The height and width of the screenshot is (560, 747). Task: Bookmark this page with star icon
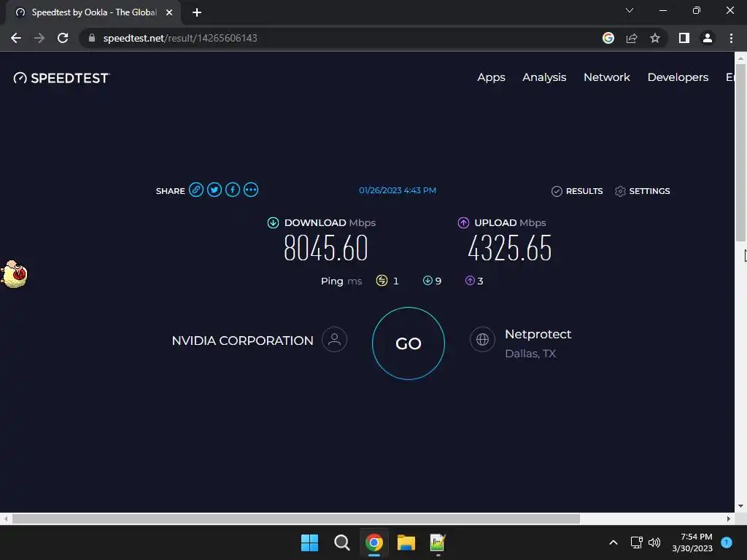pos(655,38)
